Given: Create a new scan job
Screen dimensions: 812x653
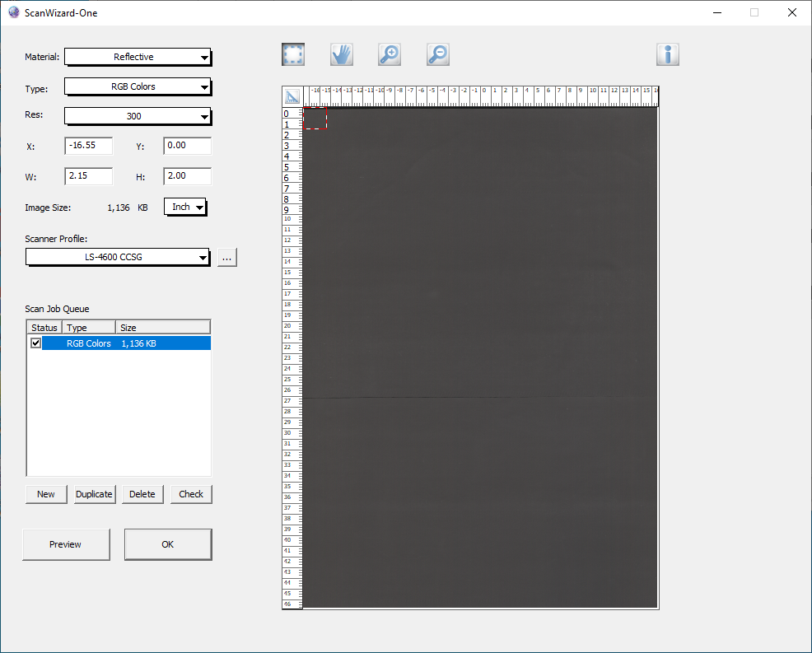Looking at the screenshot, I should pyautogui.click(x=45, y=494).
